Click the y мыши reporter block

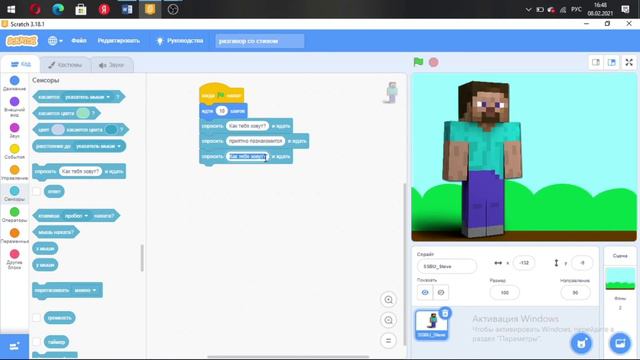[x=45, y=265]
